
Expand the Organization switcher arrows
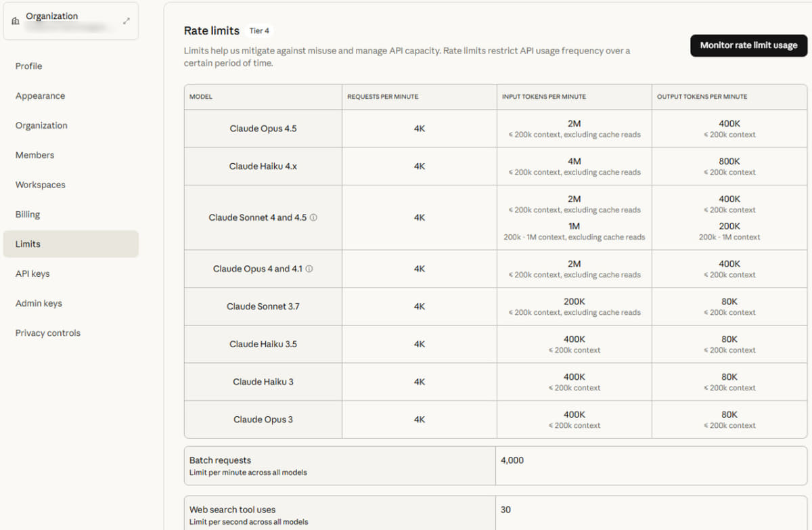click(x=126, y=21)
